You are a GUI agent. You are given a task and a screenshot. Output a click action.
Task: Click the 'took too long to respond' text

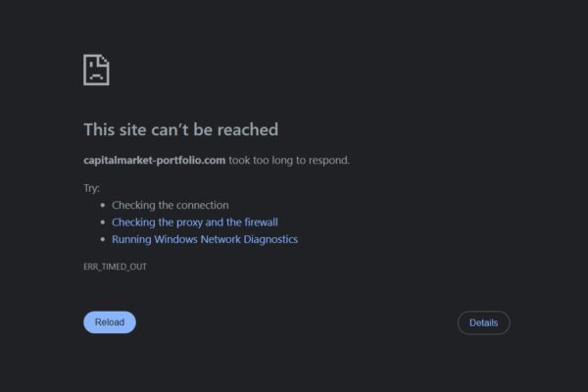click(x=289, y=160)
